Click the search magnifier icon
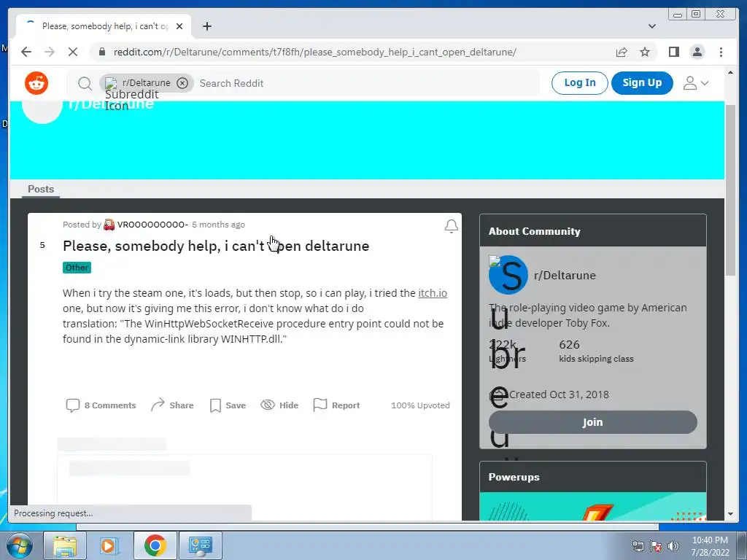Screen dimensions: 747x560 pyautogui.click(x=85, y=83)
